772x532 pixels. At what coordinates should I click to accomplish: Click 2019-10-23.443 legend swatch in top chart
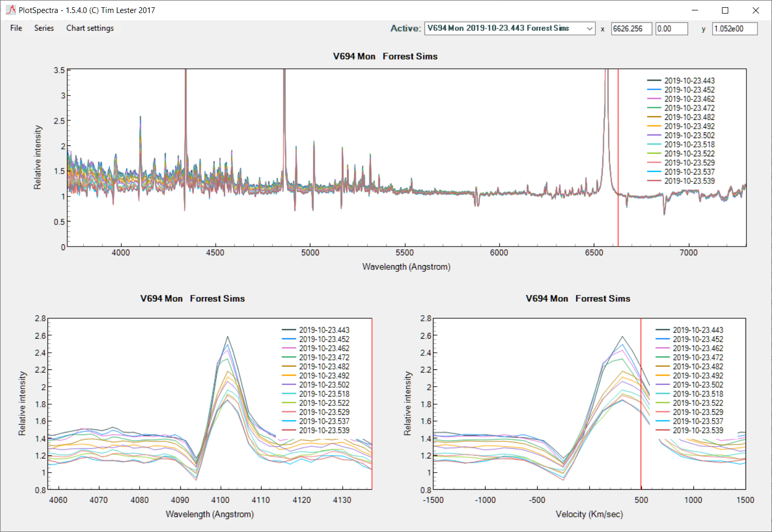pyautogui.click(x=654, y=81)
